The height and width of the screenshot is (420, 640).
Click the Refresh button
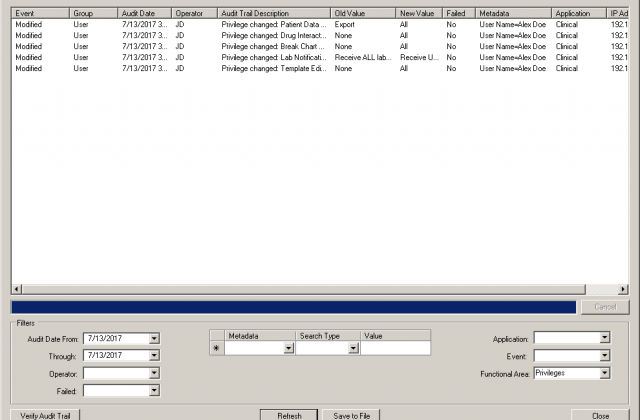[x=289, y=415]
